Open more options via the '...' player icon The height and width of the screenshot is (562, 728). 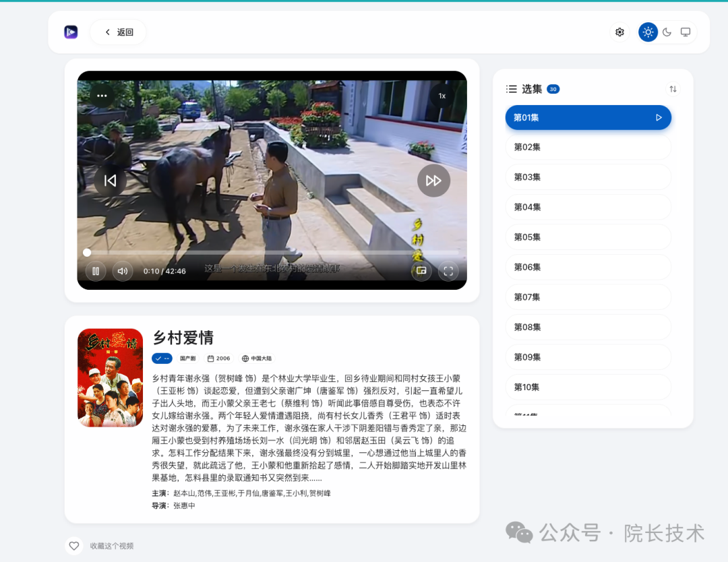(x=102, y=95)
